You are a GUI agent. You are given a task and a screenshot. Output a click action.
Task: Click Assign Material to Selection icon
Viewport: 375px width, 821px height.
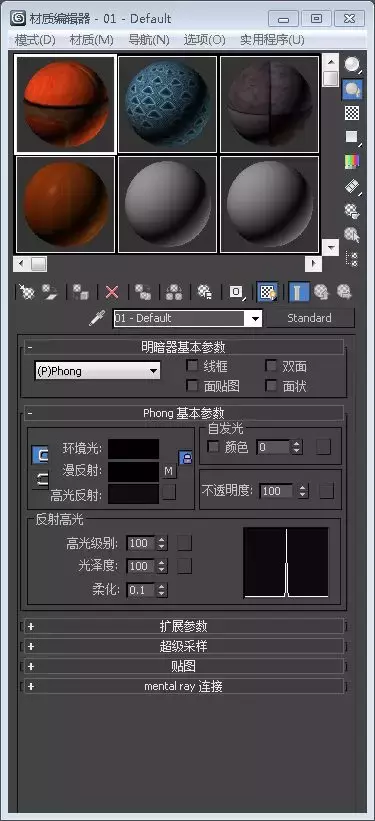point(80,292)
